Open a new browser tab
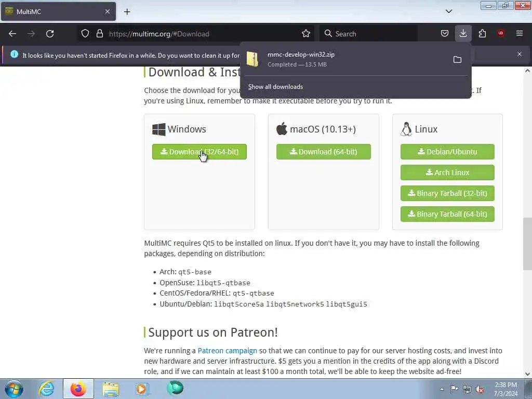Screen dimensions: 532x399 tap(127, 12)
